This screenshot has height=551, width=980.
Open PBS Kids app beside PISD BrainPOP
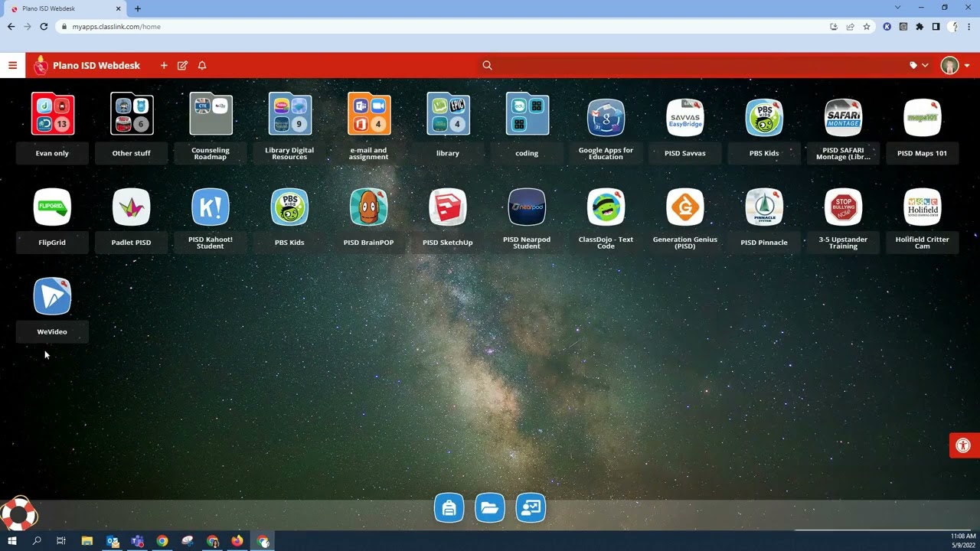pos(289,207)
